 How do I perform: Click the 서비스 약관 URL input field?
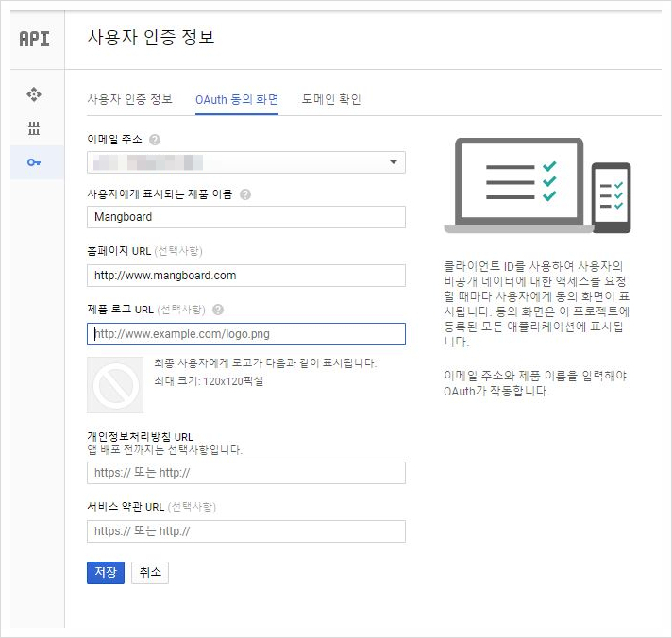click(x=246, y=531)
